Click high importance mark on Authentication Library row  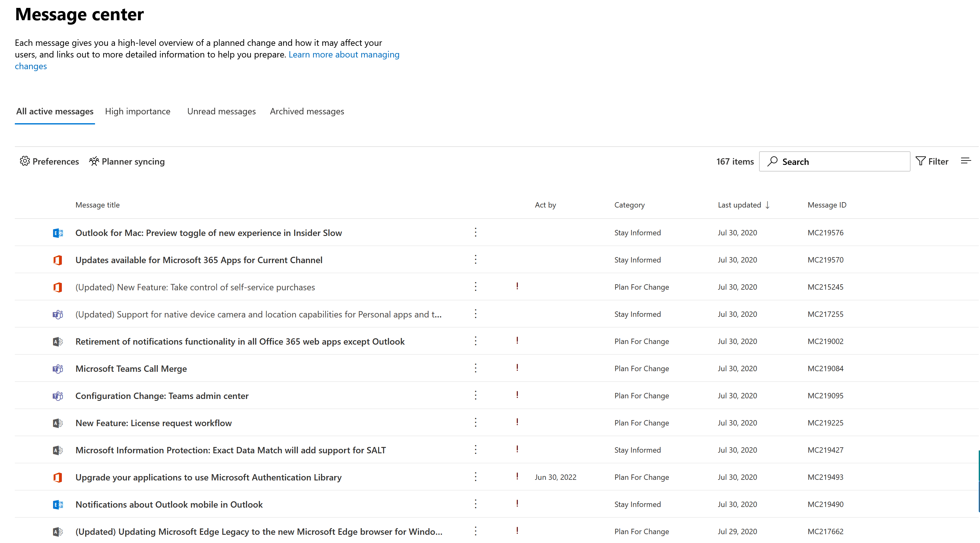[x=517, y=476]
